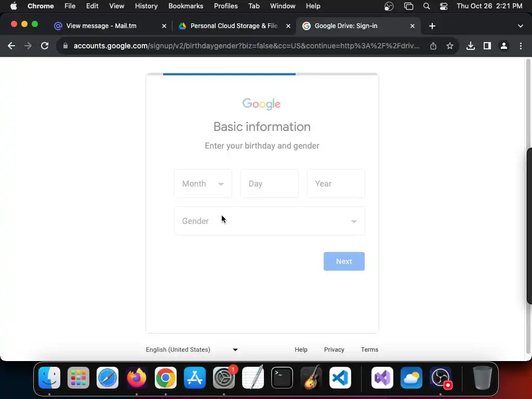
Task: Open a new tab with plus button
Action: point(432,26)
